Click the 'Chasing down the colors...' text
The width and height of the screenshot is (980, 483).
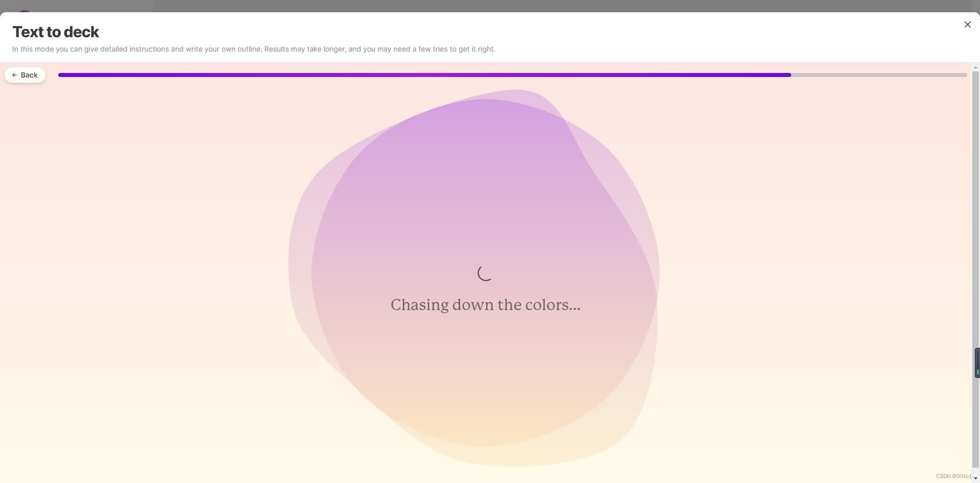(x=485, y=305)
